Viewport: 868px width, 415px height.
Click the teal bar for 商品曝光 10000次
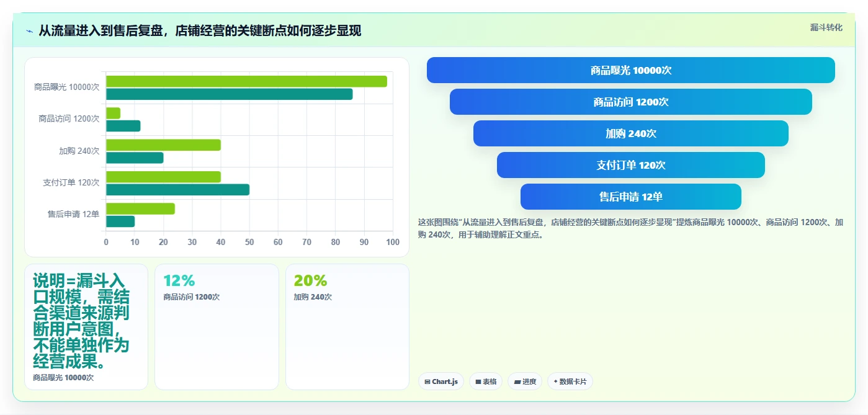(x=229, y=94)
